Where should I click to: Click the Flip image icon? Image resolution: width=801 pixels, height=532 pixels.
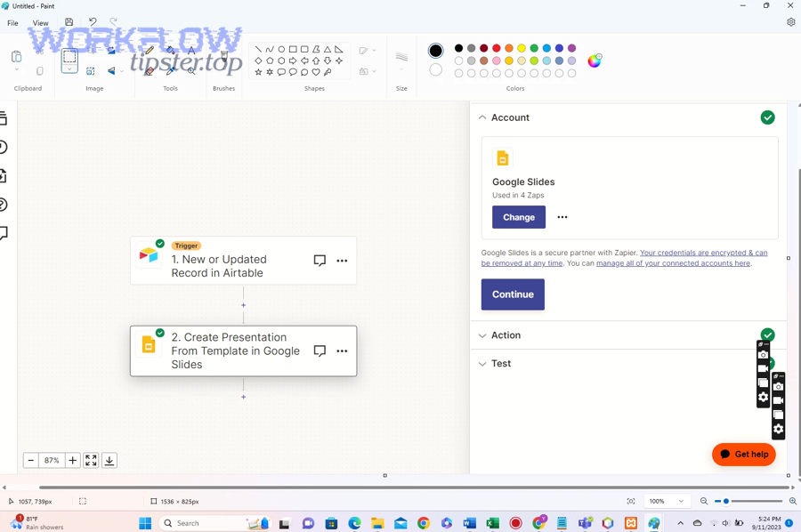point(111,71)
